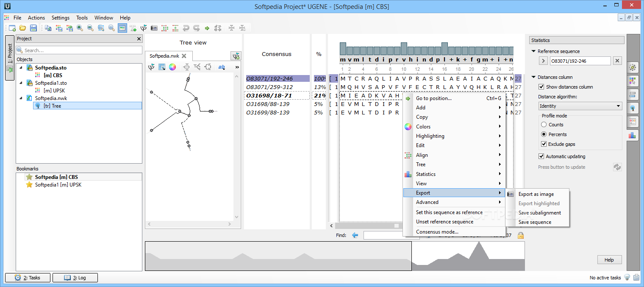Click the Zoom In magnifier icon
644x287 pixels.
(x=80, y=28)
